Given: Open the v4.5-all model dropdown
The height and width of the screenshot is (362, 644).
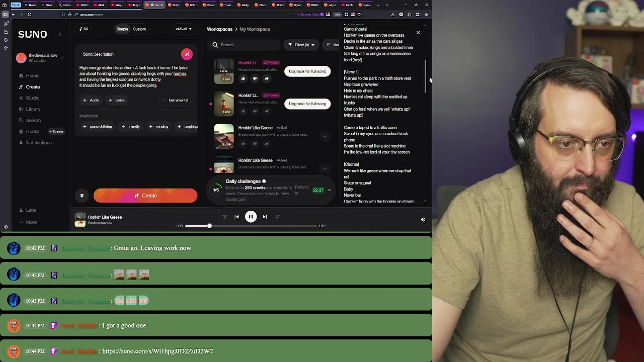Looking at the screenshot, I should pyautogui.click(x=183, y=29).
